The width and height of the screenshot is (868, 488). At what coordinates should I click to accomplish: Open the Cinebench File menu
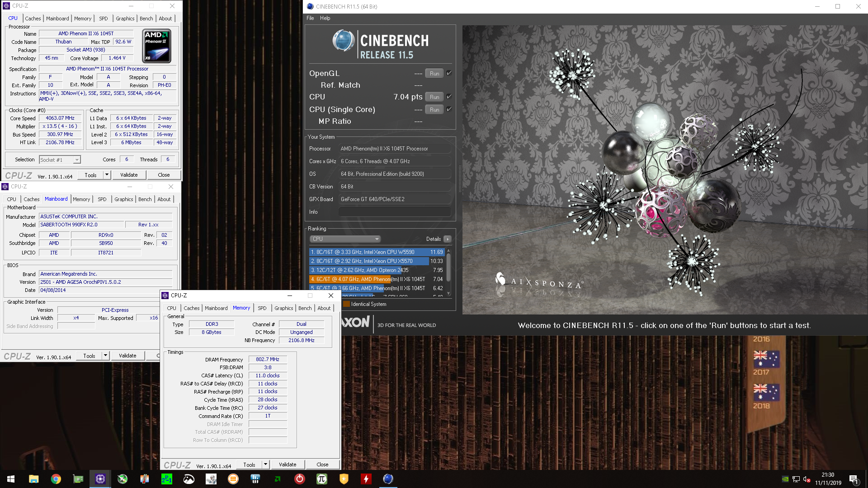coord(310,18)
